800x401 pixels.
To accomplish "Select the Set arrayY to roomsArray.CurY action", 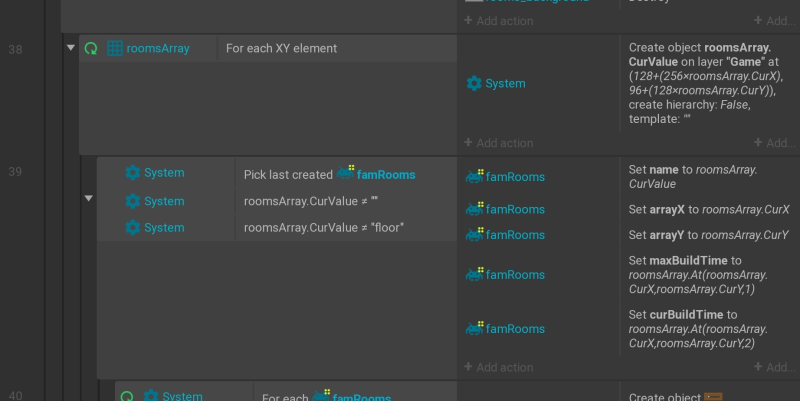I will [x=710, y=235].
